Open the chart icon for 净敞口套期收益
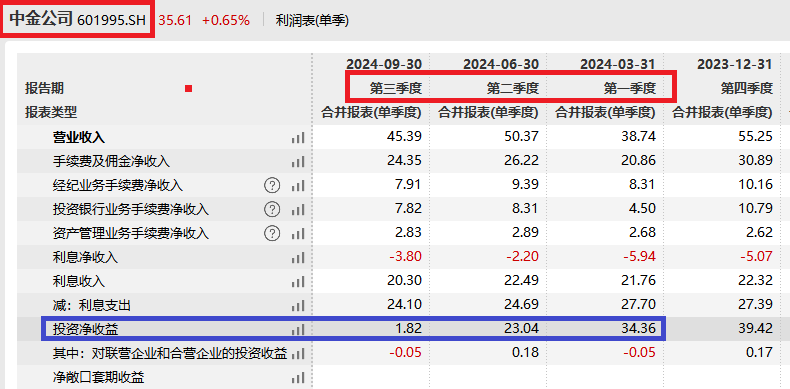Viewport: 790px width, 389px height. pyautogui.click(x=298, y=377)
